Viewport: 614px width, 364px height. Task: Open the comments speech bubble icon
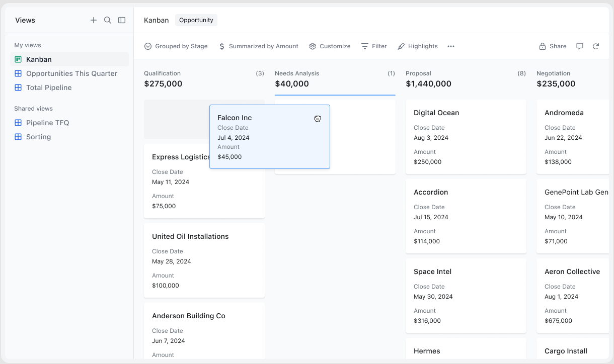[x=580, y=46]
